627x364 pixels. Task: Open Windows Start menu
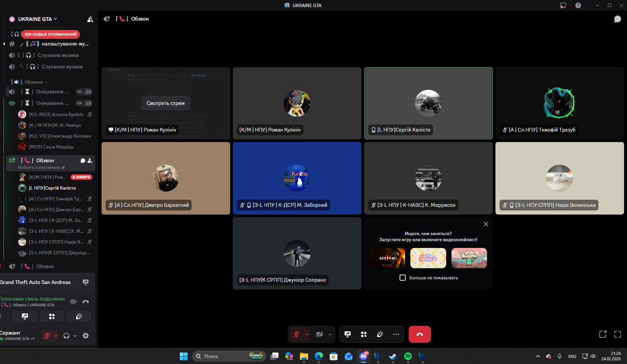coord(183,356)
